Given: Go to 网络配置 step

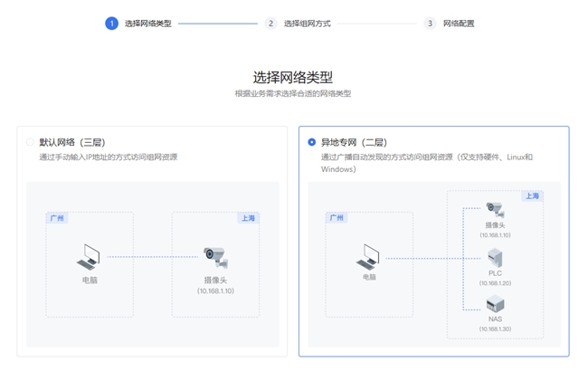Looking at the screenshot, I should (459, 24).
